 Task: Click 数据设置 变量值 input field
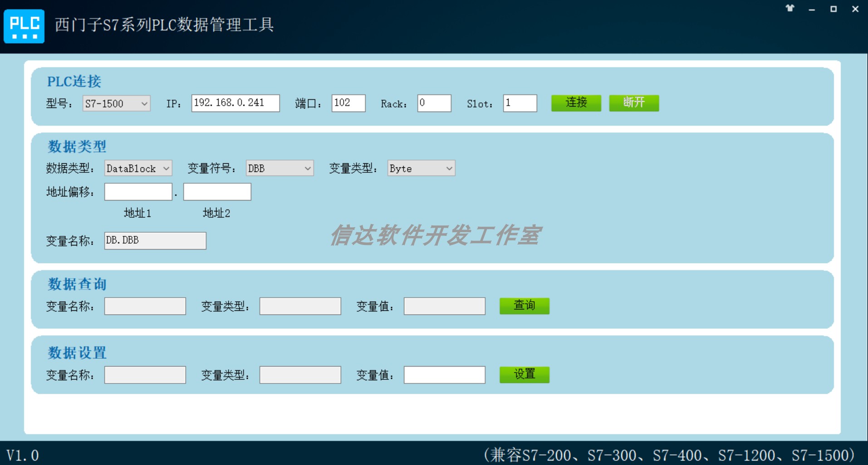pos(445,375)
